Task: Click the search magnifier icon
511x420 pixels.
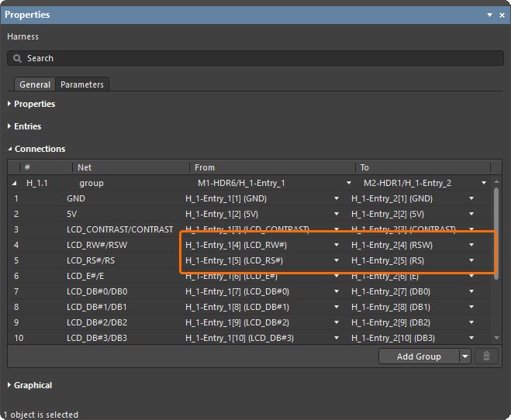Action: tap(17, 58)
